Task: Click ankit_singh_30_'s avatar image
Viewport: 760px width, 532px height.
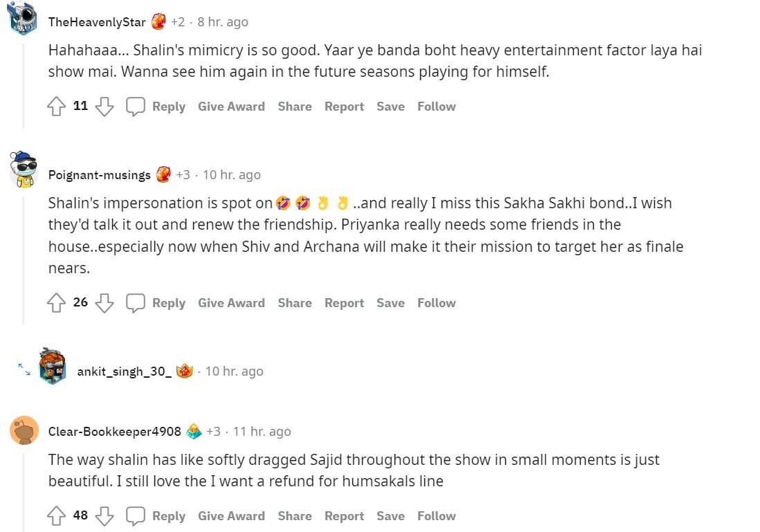Action: tap(53, 368)
